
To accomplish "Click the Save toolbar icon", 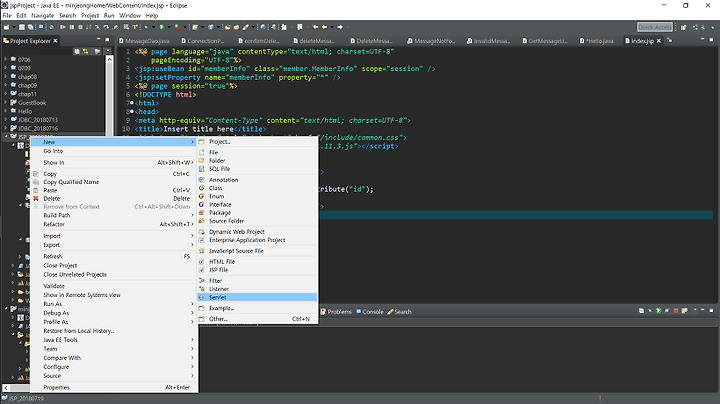I will point(22,27).
